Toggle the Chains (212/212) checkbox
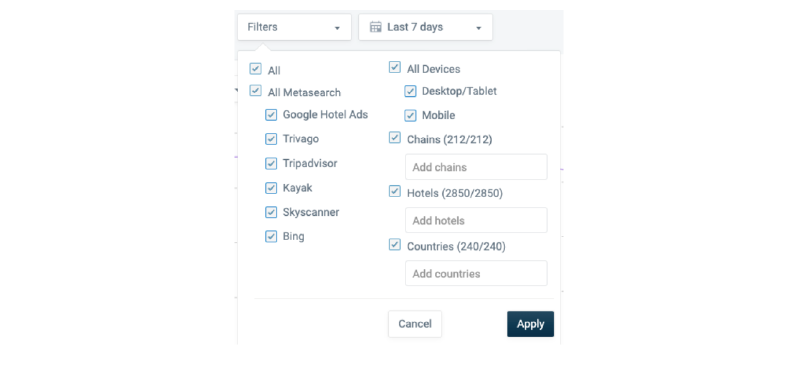 coord(395,138)
